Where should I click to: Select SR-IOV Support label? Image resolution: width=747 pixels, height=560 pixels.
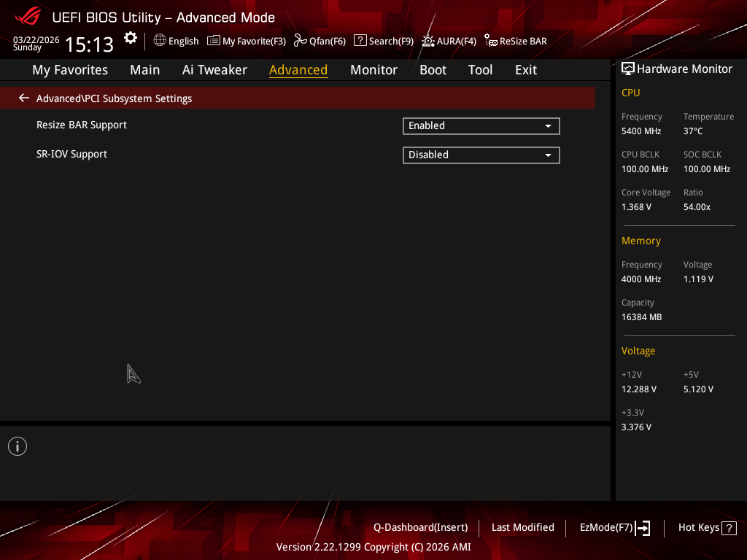71,154
